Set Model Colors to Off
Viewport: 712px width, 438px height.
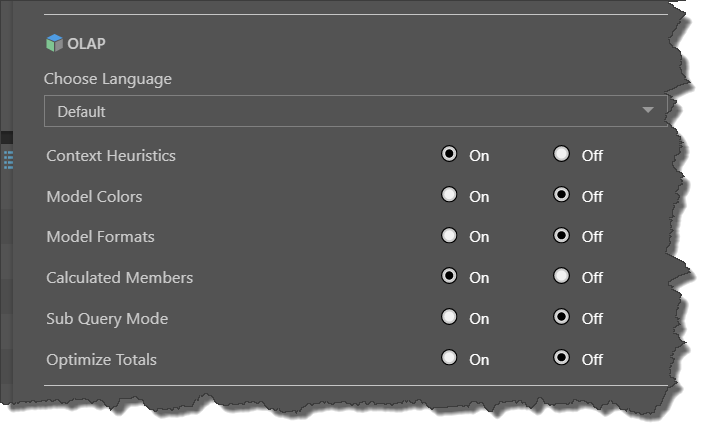561,195
